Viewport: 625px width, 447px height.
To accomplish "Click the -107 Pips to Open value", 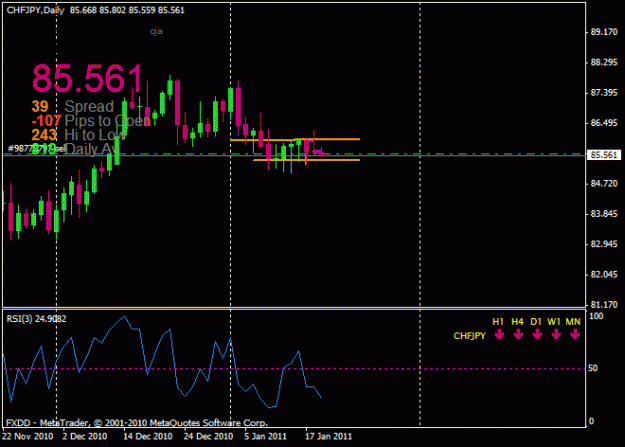I will (46, 120).
